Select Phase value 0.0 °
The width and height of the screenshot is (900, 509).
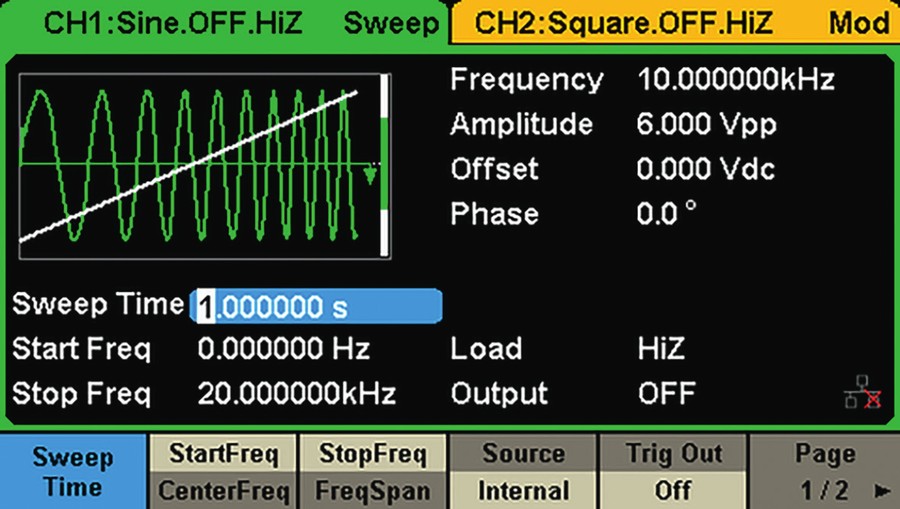(667, 213)
